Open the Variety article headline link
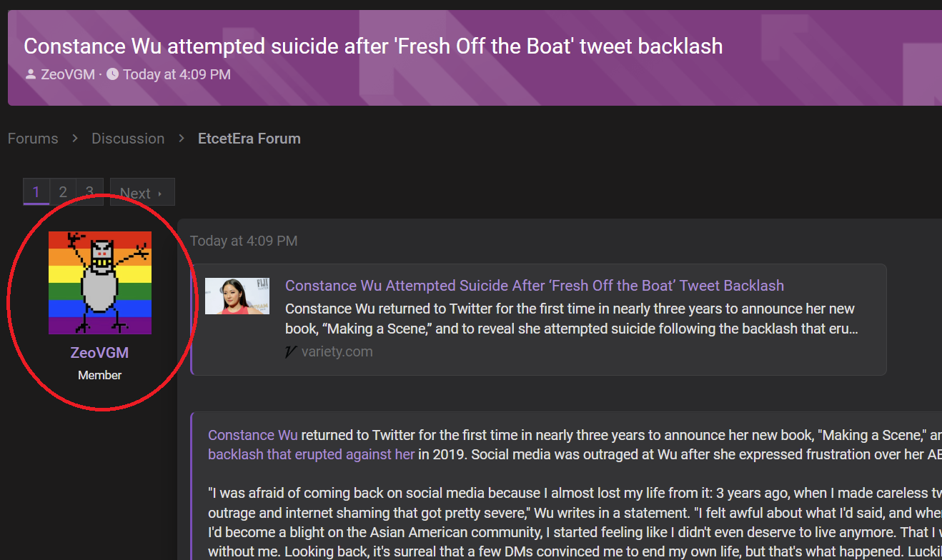942x560 pixels. pyautogui.click(x=535, y=286)
